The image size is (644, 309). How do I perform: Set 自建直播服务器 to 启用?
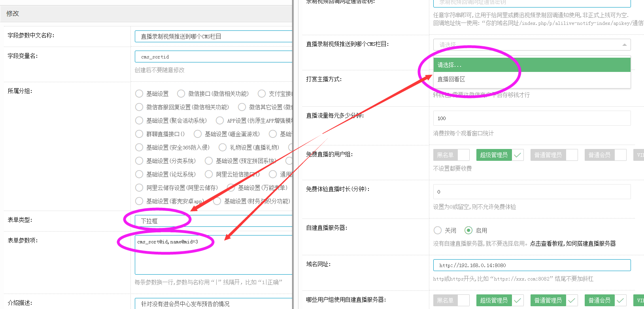click(468, 230)
